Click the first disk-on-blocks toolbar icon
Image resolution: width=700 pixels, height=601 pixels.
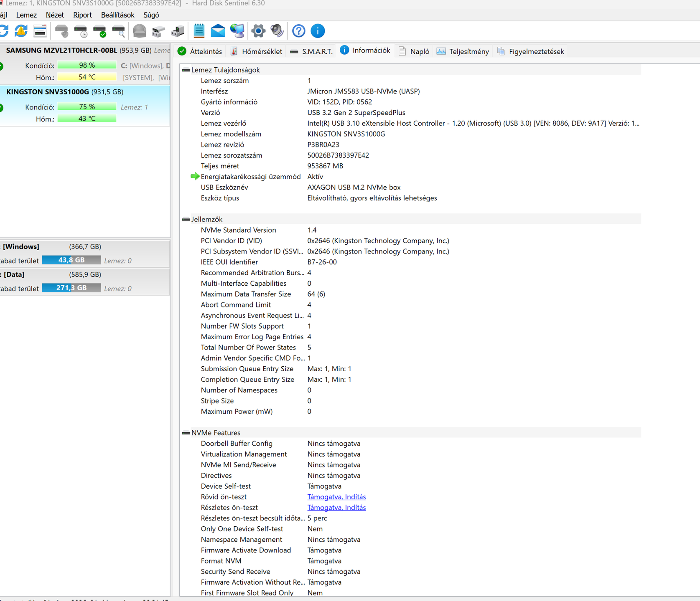pyautogui.click(x=158, y=31)
